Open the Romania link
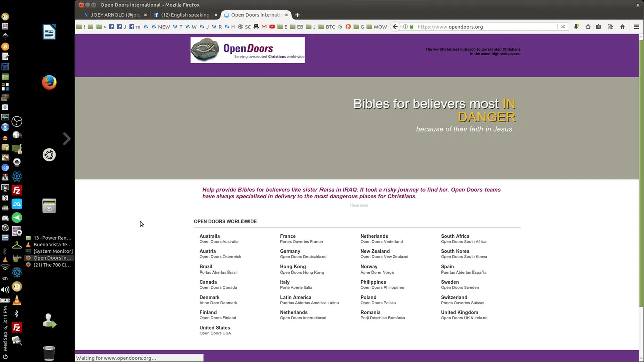The image size is (644, 362). coord(370,312)
